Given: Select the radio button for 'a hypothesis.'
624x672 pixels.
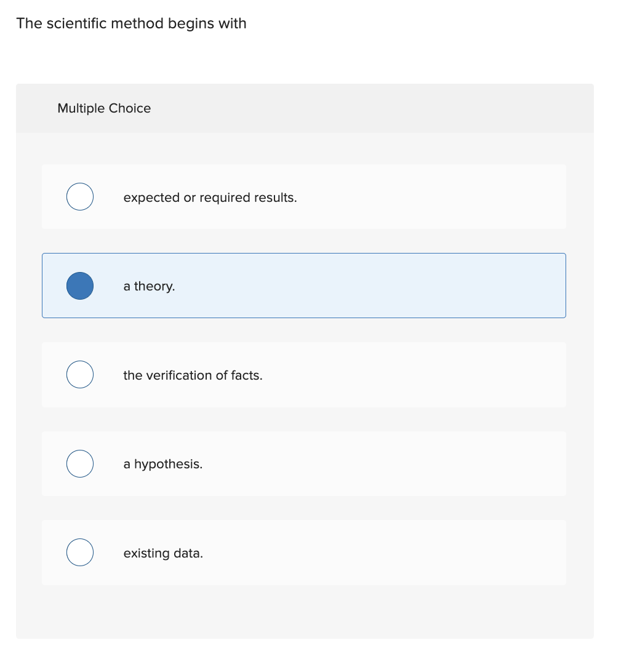Looking at the screenshot, I should point(79,463).
